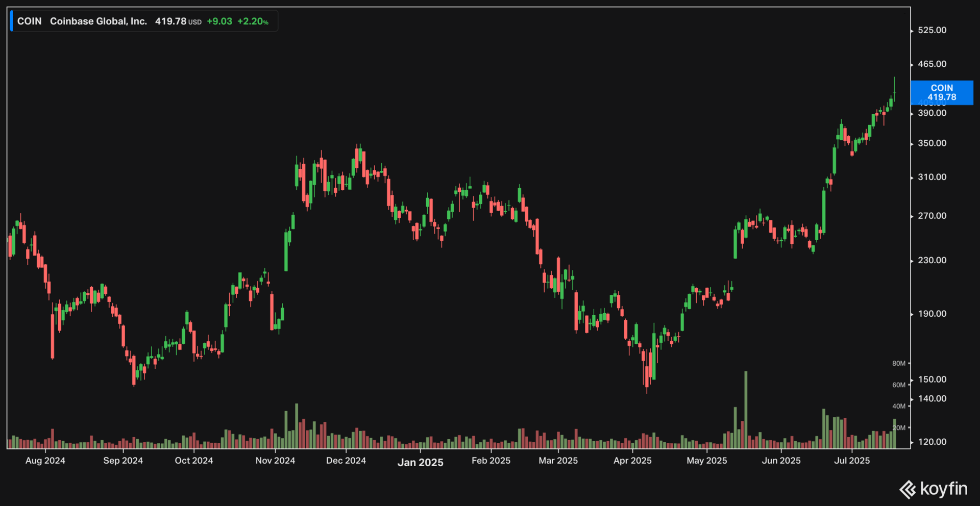Click the 140.00 price axis label
Image resolution: width=980 pixels, height=506 pixels.
[x=932, y=399]
